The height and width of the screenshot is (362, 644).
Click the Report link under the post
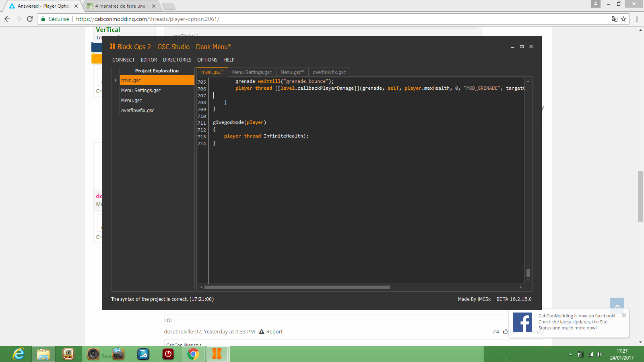pos(274,332)
